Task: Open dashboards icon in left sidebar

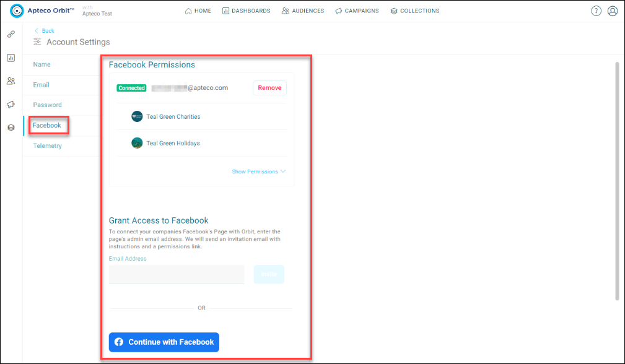Action: click(11, 58)
